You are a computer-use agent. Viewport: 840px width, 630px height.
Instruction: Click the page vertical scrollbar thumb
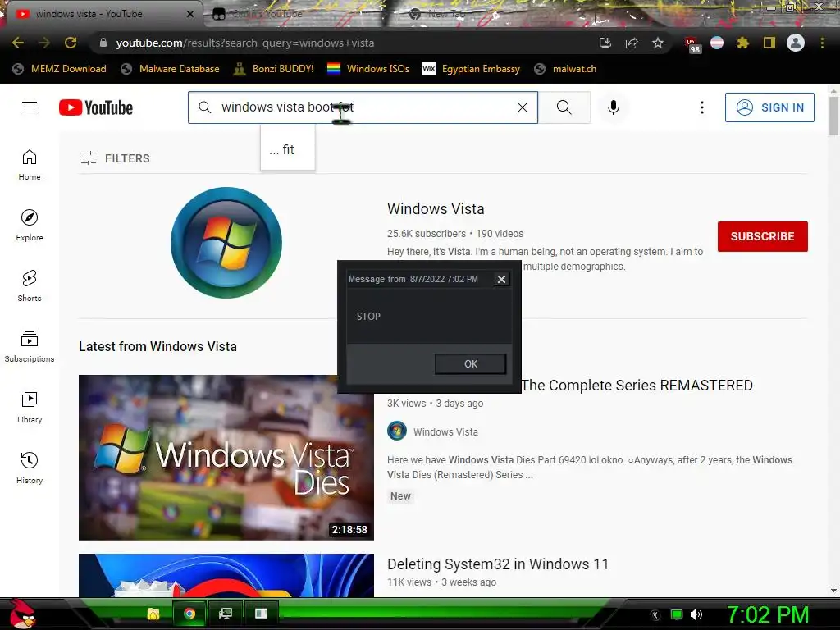tap(833, 115)
